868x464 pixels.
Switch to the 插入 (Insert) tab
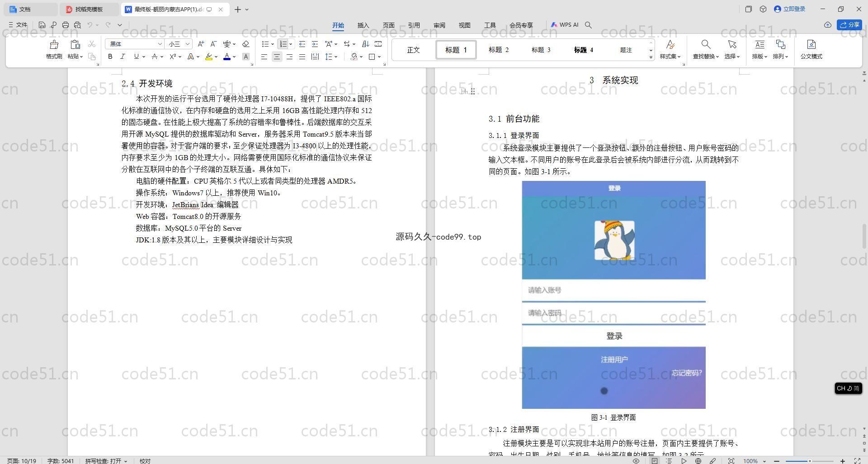(x=363, y=25)
